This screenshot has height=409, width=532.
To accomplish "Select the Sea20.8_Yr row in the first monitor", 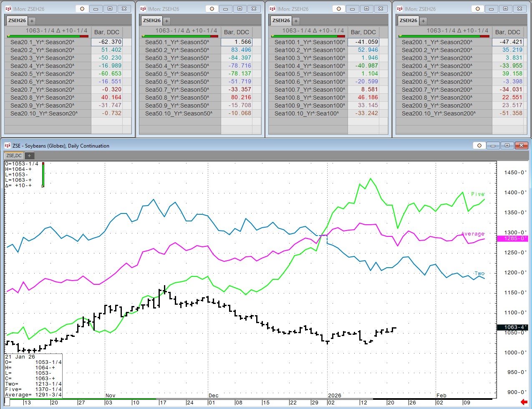I will point(42,98).
